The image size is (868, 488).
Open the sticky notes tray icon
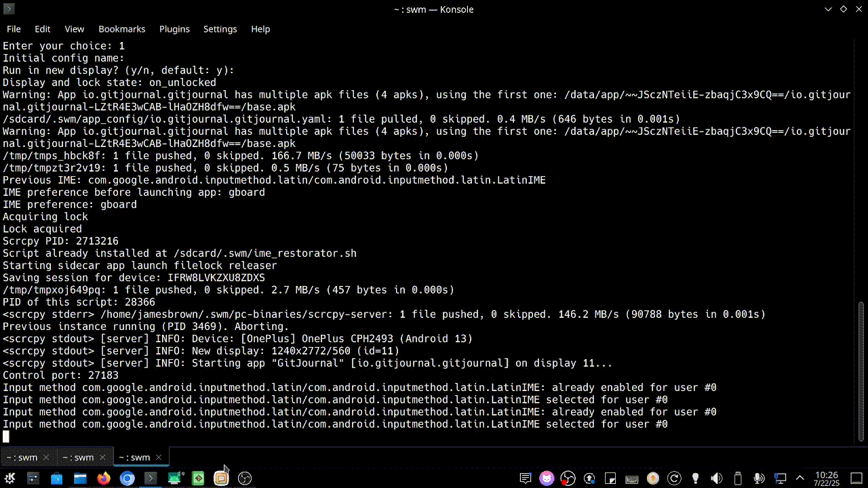click(x=610, y=479)
